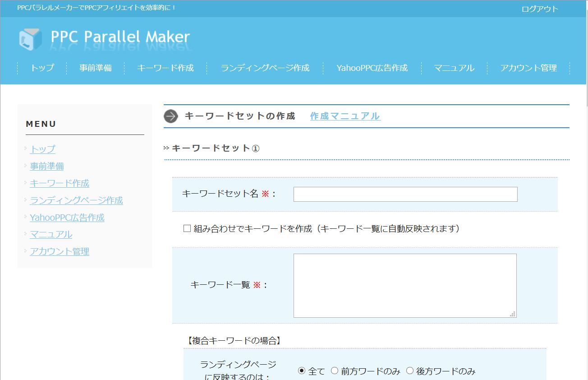This screenshot has width=588, height=380.
Task: Open the トップ item in top navigation bar
Action: pyautogui.click(x=42, y=68)
